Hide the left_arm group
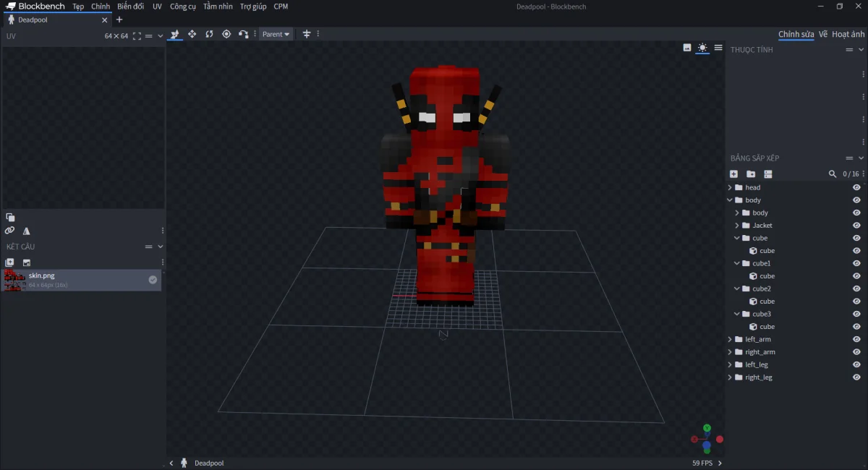Viewport: 868px width, 470px height. (x=856, y=339)
